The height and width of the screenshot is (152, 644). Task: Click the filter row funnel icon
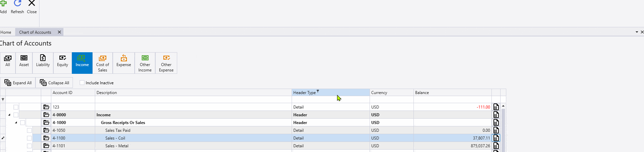coord(3,99)
